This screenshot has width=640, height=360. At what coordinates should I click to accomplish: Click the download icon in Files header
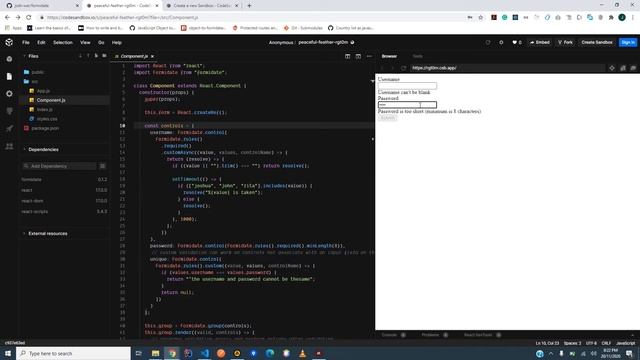[80, 56]
